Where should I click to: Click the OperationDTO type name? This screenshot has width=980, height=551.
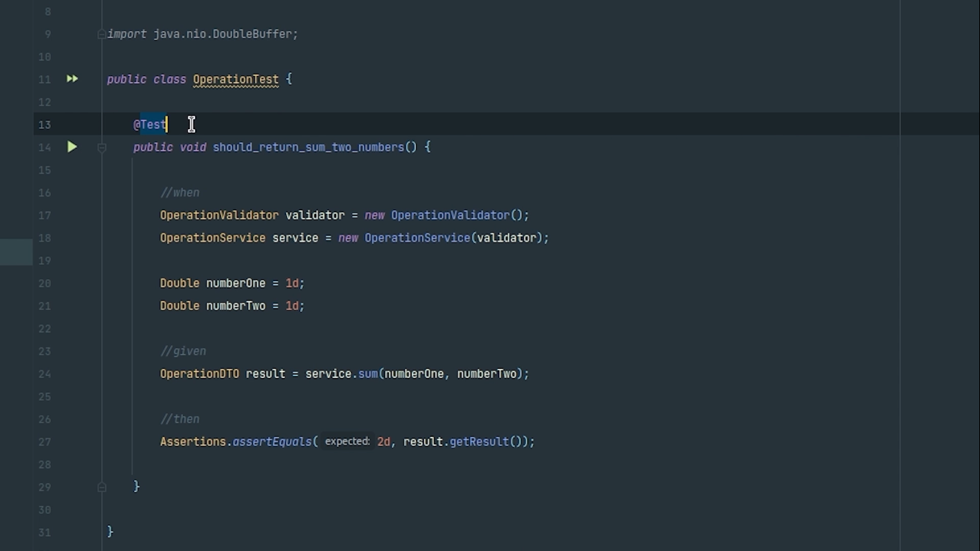click(x=199, y=374)
